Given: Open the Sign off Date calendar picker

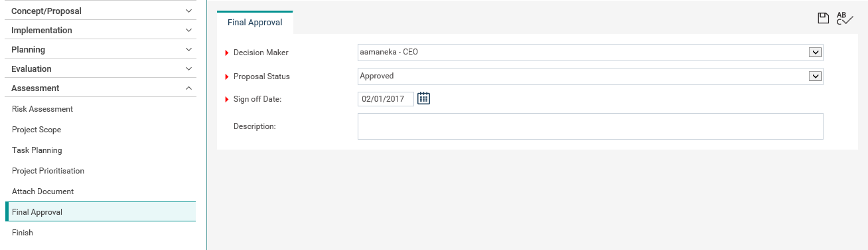Looking at the screenshot, I should click(423, 98).
